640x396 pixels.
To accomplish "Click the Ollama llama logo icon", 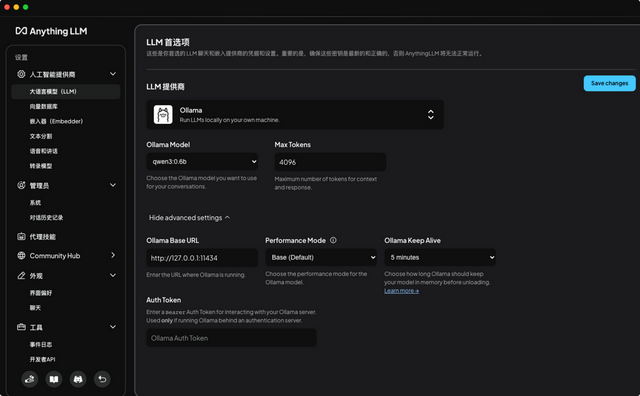I will [x=163, y=114].
